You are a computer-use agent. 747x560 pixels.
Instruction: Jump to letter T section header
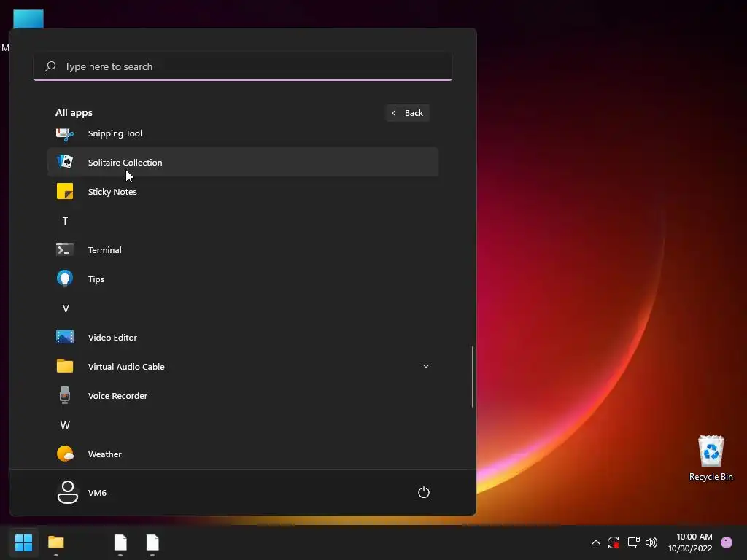(x=65, y=221)
